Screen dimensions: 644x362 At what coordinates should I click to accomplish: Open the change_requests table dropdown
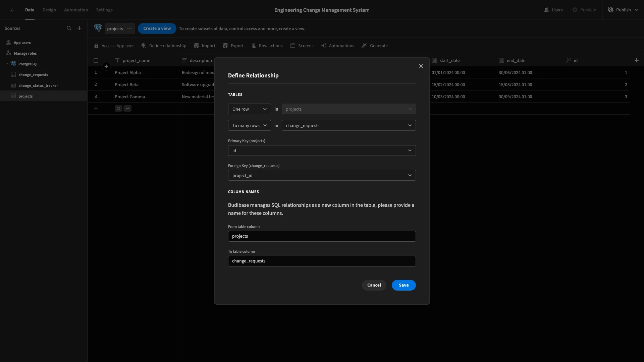click(x=349, y=125)
